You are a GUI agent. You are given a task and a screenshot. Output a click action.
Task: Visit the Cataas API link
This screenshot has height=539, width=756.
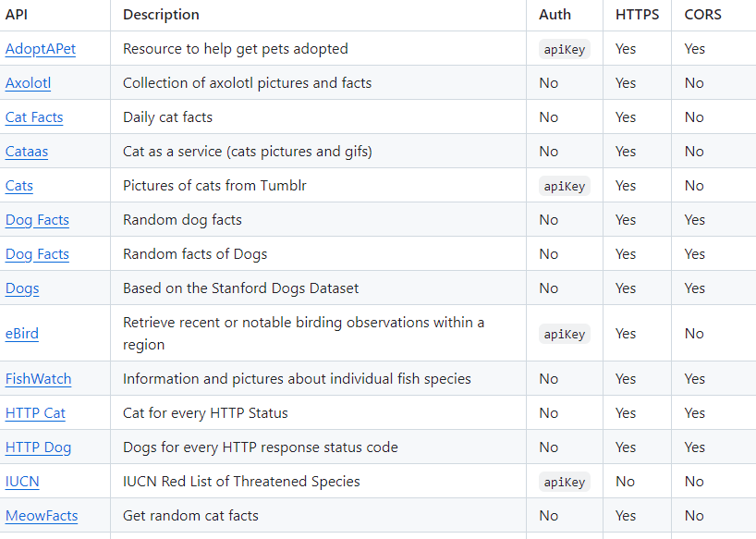click(x=27, y=152)
